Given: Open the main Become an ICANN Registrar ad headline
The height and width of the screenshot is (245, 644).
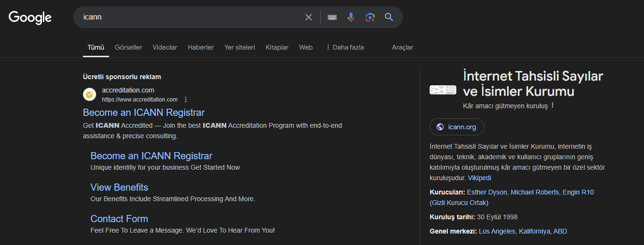Looking at the screenshot, I should pyautogui.click(x=144, y=112).
